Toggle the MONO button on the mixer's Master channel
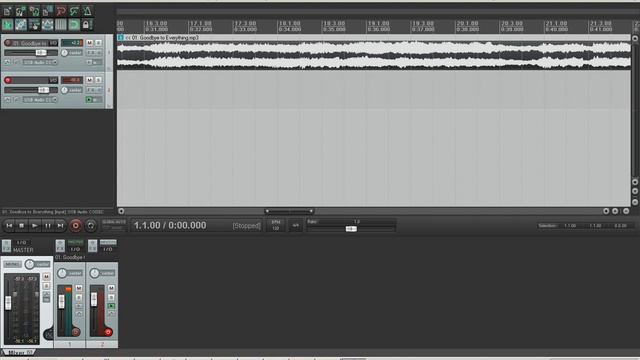Screen dimensions: 640x360 pos(13,264)
